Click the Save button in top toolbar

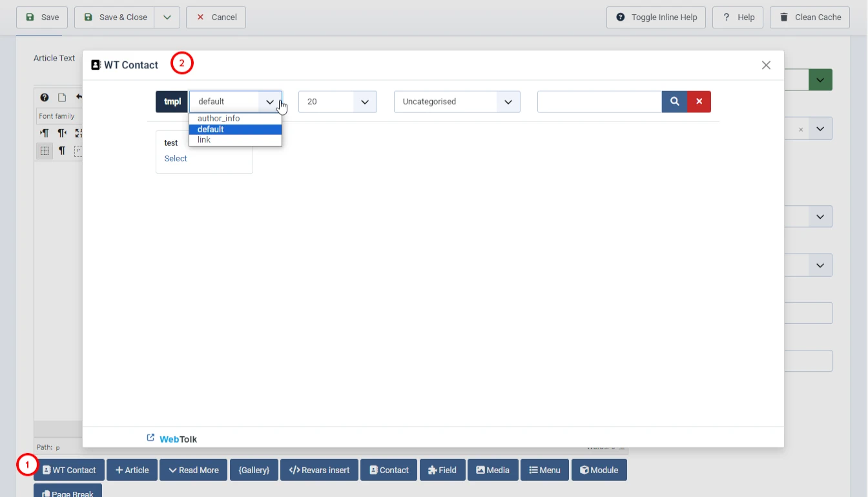[x=42, y=17]
